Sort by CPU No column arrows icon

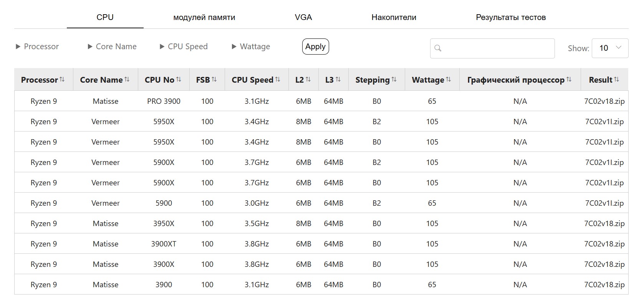(x=179, y=79)
